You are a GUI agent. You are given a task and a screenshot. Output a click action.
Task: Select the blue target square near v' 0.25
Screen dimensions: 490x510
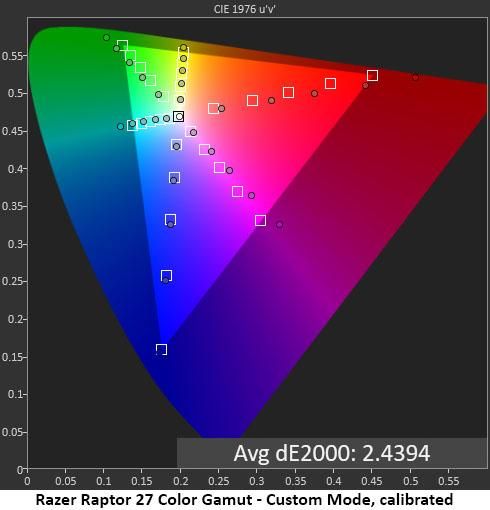[x=166, y=276]
